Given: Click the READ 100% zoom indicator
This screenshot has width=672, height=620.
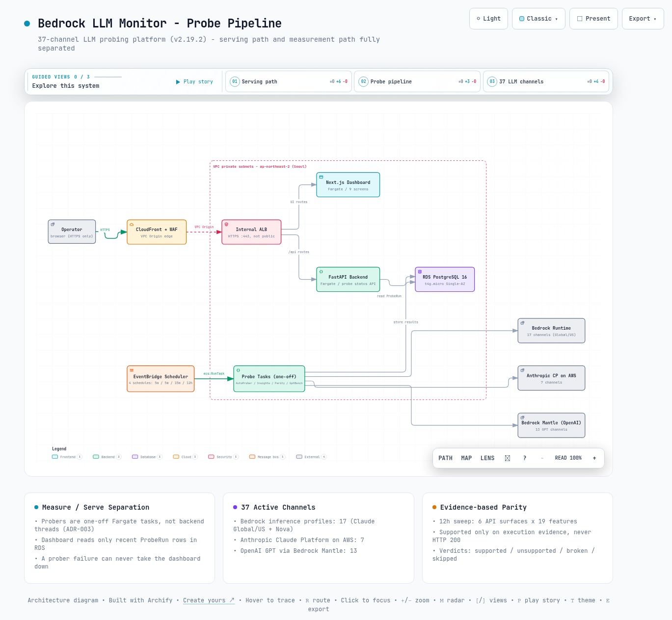Looking at the screenshot, I should tap(568, 458).
